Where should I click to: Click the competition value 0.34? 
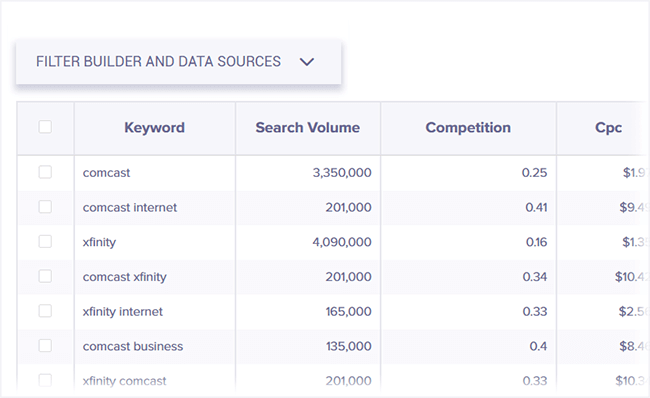[x=535, y=277]
